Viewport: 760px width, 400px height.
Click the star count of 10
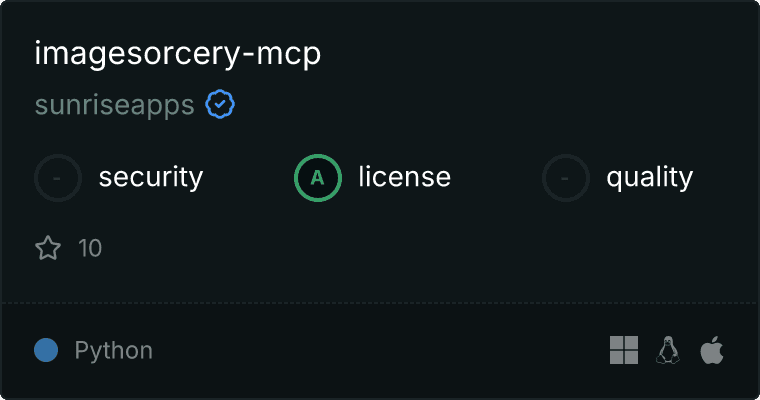coord(90,248)
